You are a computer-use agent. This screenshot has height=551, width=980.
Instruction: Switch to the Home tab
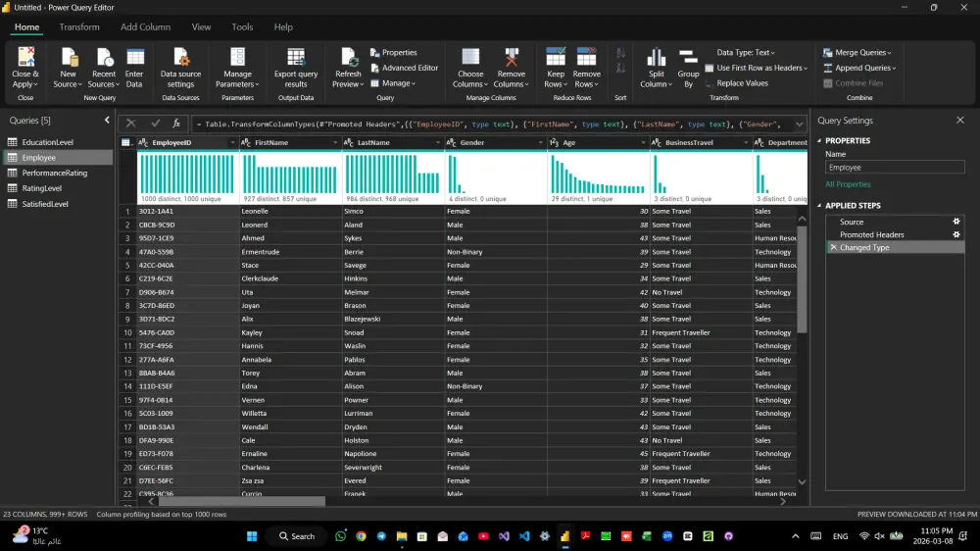tap(26, 26)
